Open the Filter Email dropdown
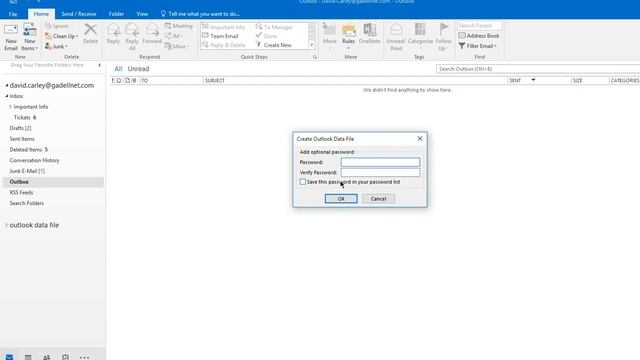 (x=478, y=46)
